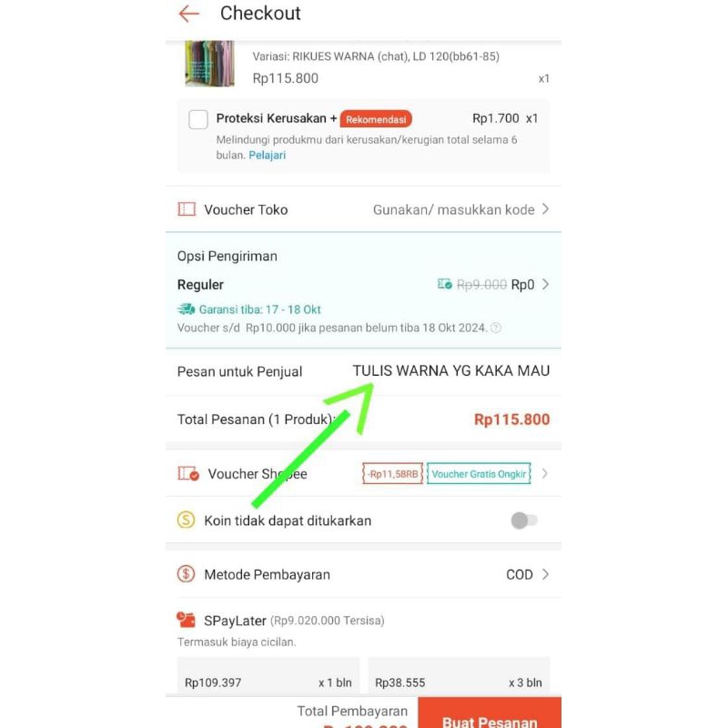Tap the Voucher Shopee ticket icon
Screen dimensions: 728x728
click(188, 473)
